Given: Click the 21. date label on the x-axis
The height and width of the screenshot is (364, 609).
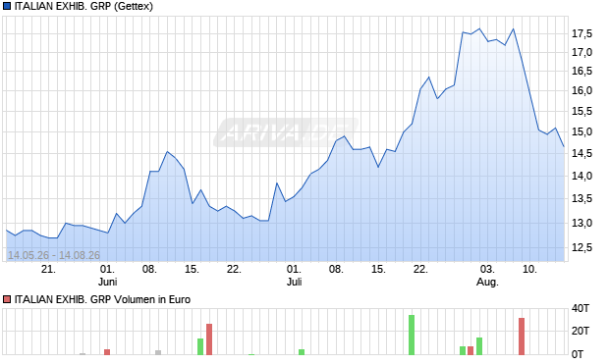Looking at the screenshot, I should click(x=48, y=269).
